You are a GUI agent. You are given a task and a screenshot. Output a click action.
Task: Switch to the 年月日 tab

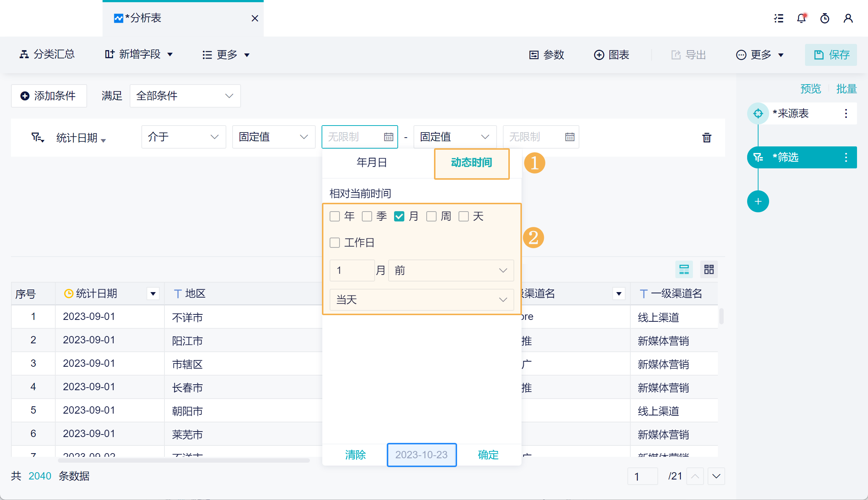coord(371,163)
